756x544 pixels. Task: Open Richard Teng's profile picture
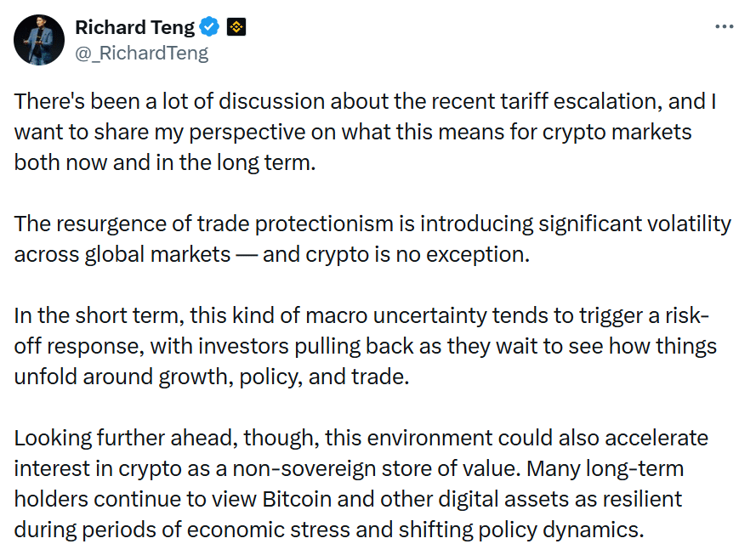click(x=39, y=39)
